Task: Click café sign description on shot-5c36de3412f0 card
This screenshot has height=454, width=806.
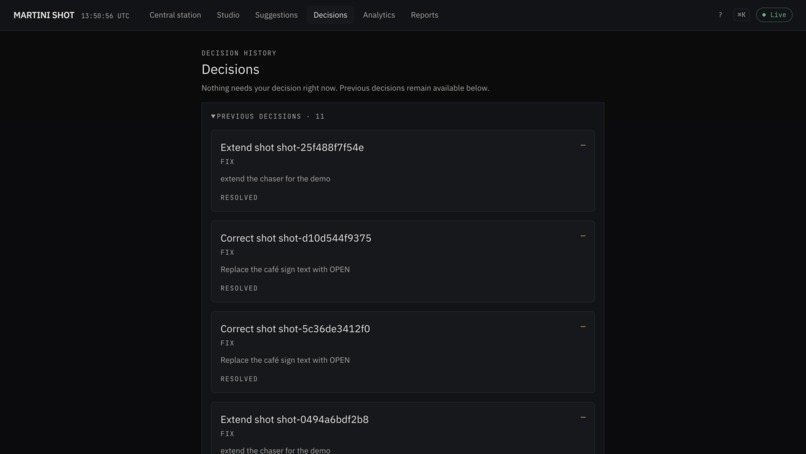Action: (285, 360)
